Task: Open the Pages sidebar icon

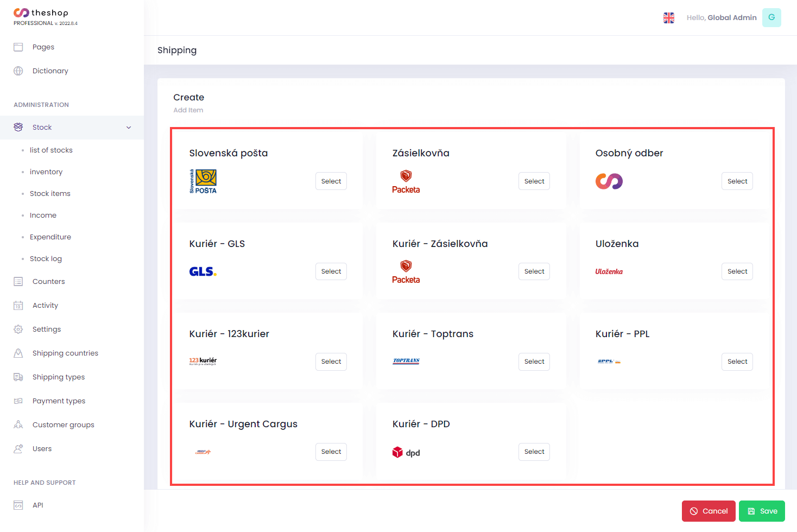Action: [x=18, y=47]
